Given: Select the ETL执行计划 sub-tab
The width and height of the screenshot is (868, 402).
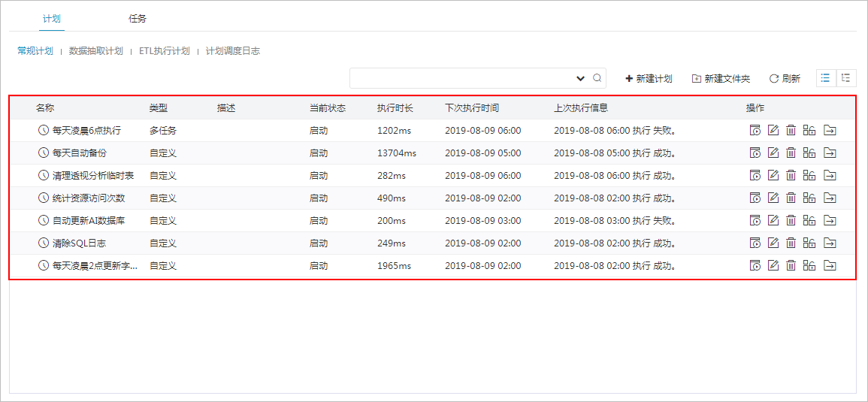Looking at the screenshot, I should (x=165, y=51).
